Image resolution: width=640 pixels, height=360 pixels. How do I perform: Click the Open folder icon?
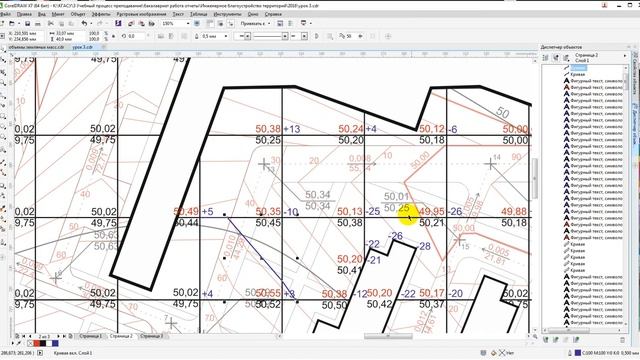(x=11, y=24)
